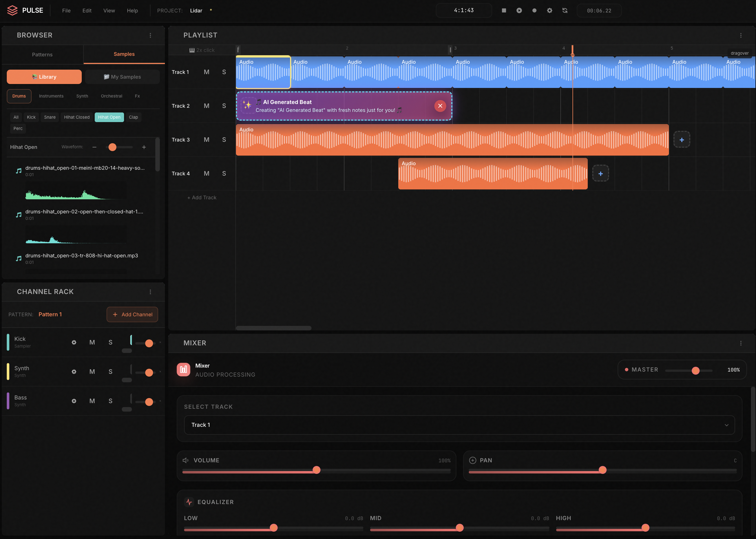Click the Add Channel button
The image size is (756, 539).
pos(132,314)
